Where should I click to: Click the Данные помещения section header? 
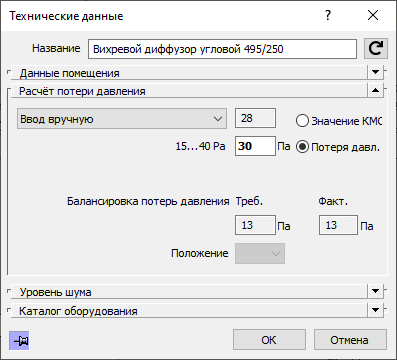click(x=189, y=73)
